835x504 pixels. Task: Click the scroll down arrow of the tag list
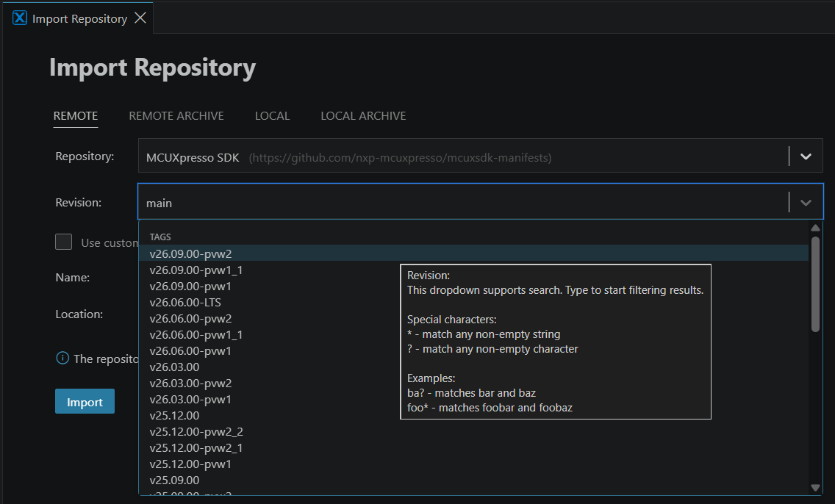[815, 487]
